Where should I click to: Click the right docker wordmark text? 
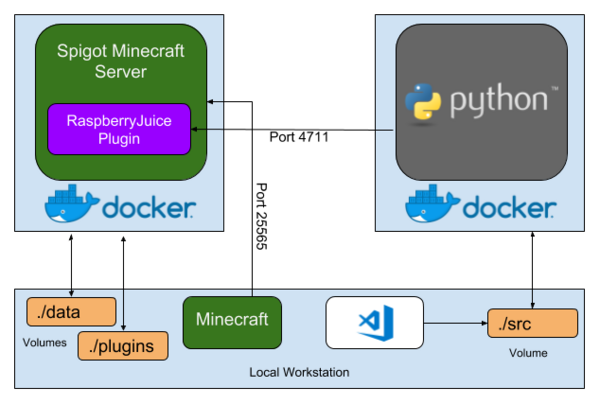tap(510, 208)
